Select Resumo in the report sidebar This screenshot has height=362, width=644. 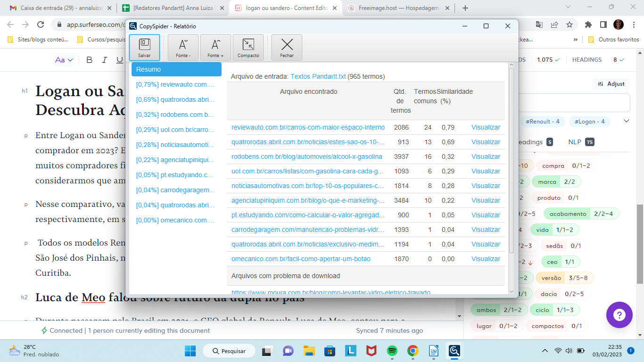(176, 69)
